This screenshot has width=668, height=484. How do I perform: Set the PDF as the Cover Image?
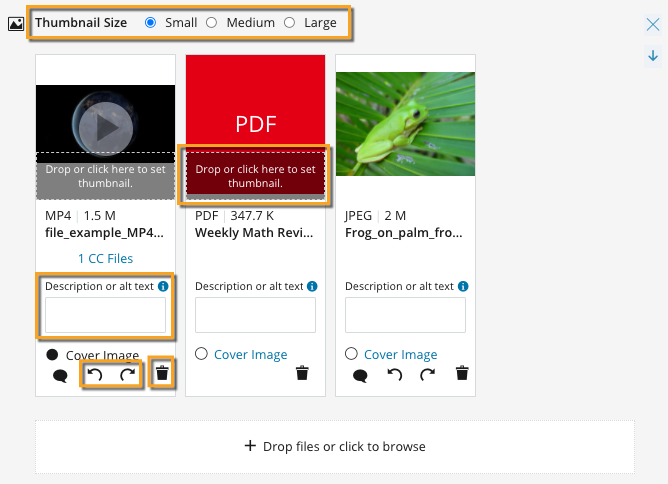coord(201,354)
